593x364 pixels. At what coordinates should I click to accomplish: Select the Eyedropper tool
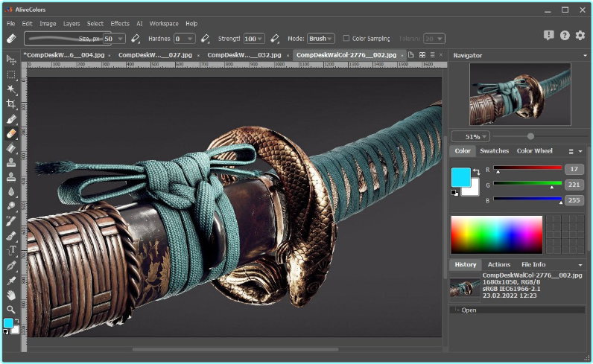coord(11,280)
